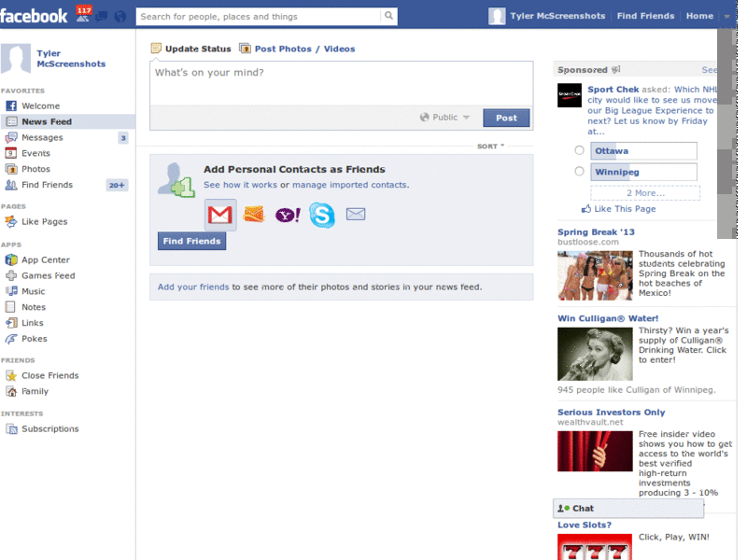747x560 pixels.
Task: Switch to Post Photos / Videos tab
Action: coord(297,49)
